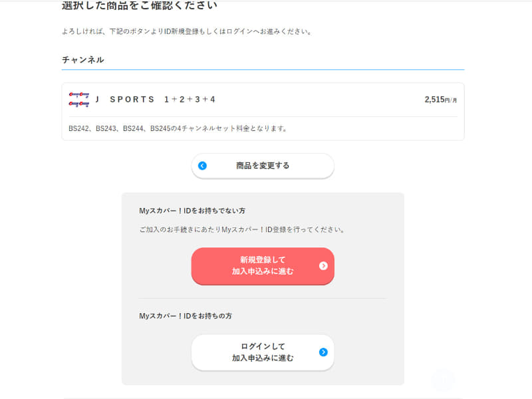Click the faint circular floating button bottom right
This screenshot has width=532, height=399.
pyautogui.click(x=442, y=380)
